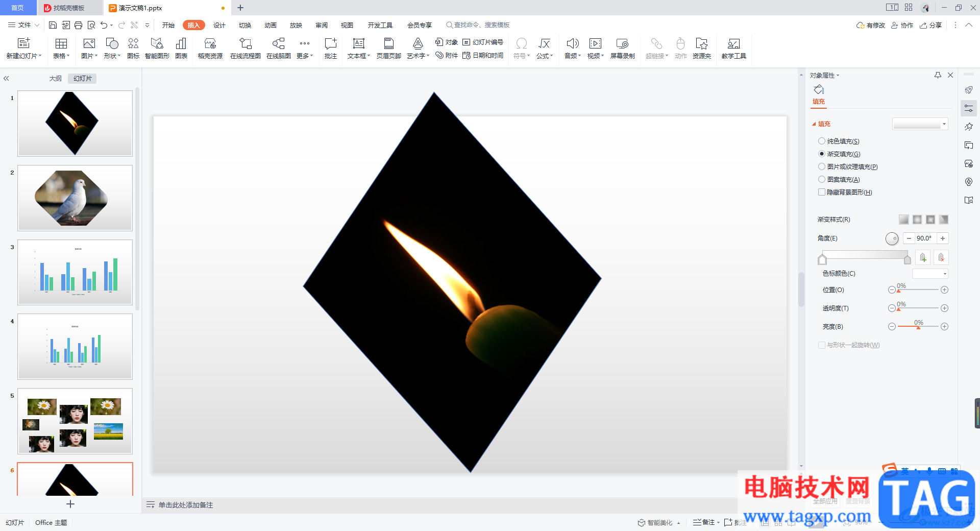The height and width of the screenshot is (531, 980).
Task: Click the Picture insert icon
Action: point(89,43)
